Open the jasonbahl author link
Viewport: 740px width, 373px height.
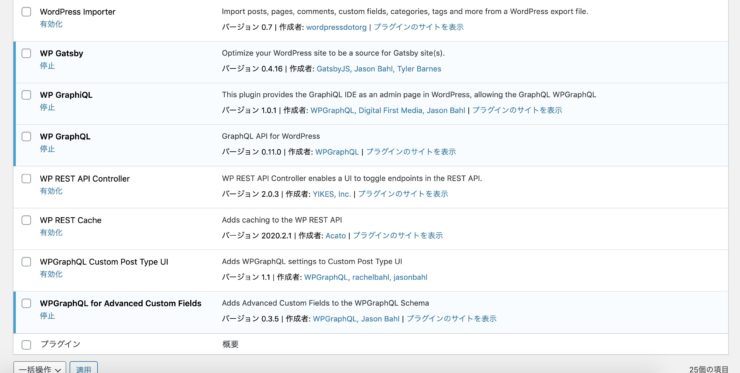[x=410, y=277]
